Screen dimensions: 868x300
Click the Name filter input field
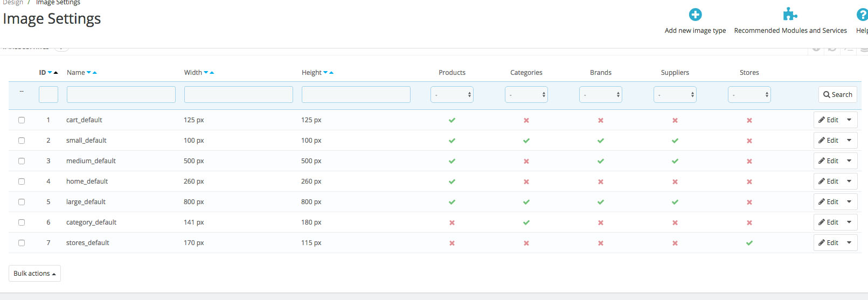(x=121, y=95)
